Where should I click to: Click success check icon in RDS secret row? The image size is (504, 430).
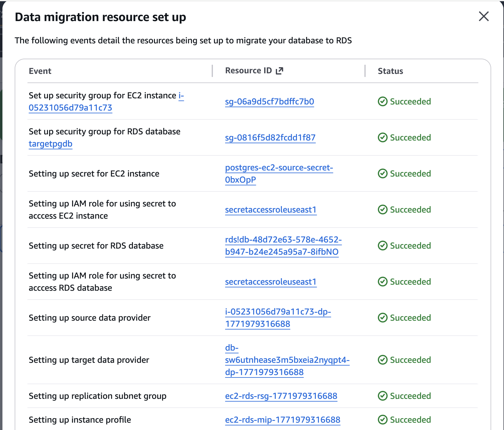[382, 246]
